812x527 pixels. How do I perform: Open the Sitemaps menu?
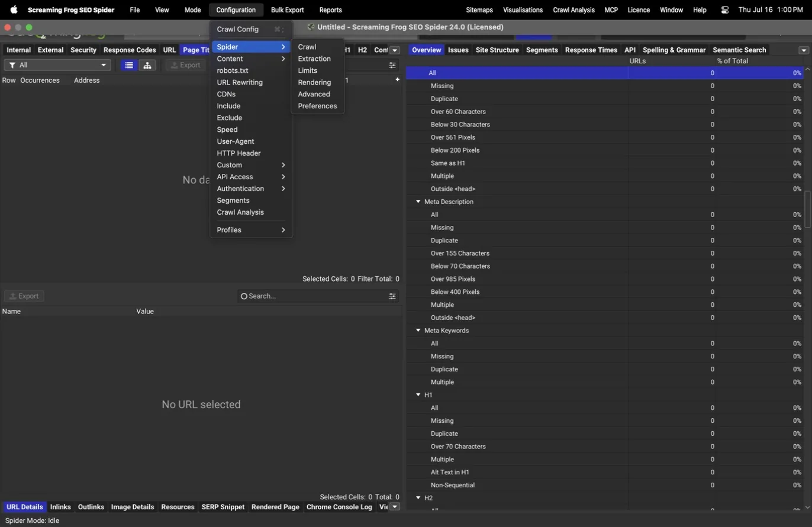(479, 10)
